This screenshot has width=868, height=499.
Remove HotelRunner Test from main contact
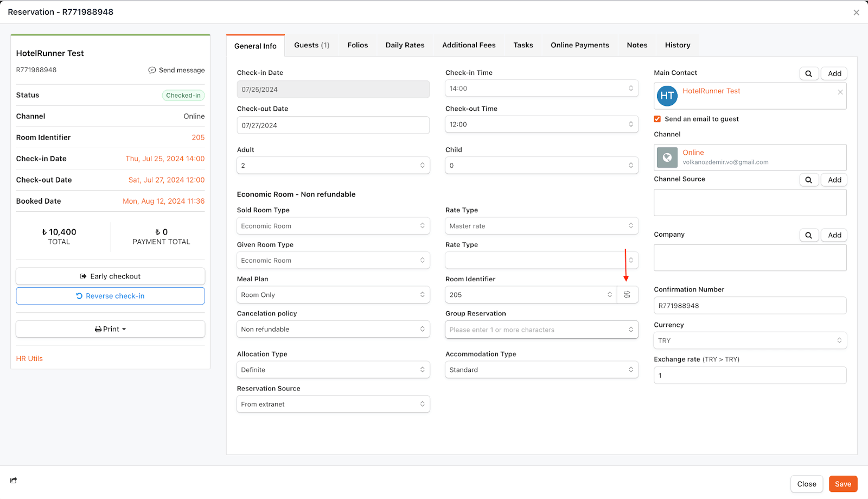[x=840, y=92]
